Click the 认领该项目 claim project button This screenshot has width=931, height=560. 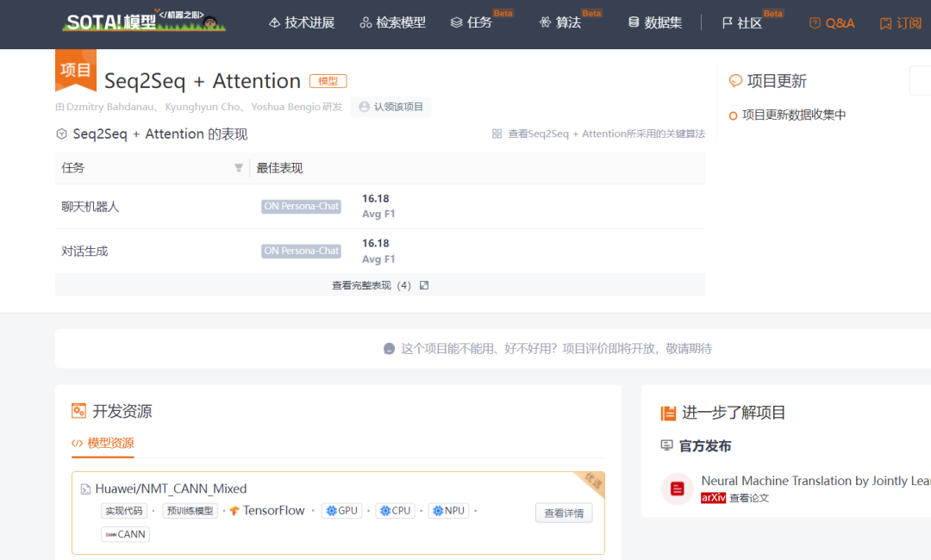point(391,106)
